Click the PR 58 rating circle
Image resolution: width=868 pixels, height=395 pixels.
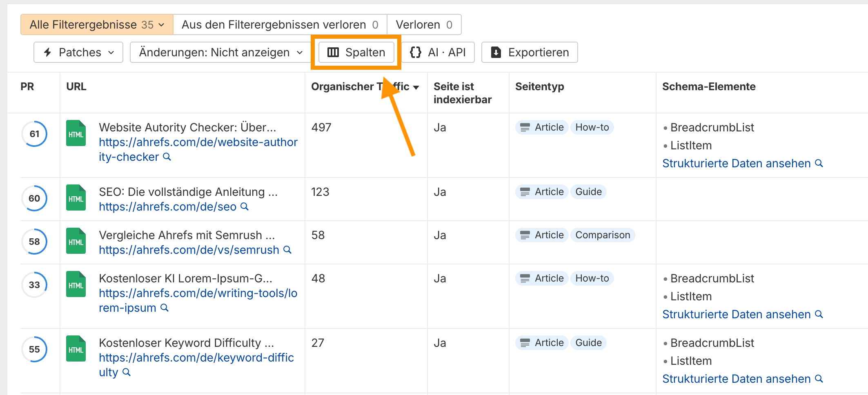pos(34,242)
